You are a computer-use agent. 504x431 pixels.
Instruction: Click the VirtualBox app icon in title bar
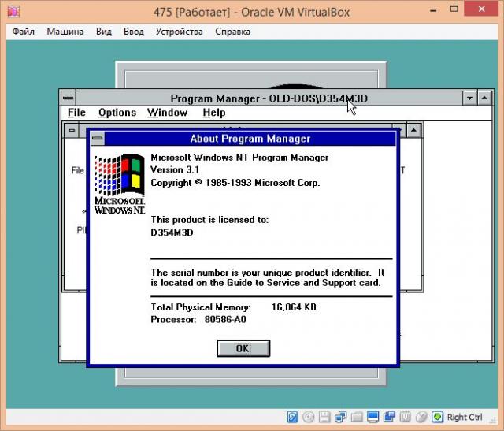click(13, 12)
